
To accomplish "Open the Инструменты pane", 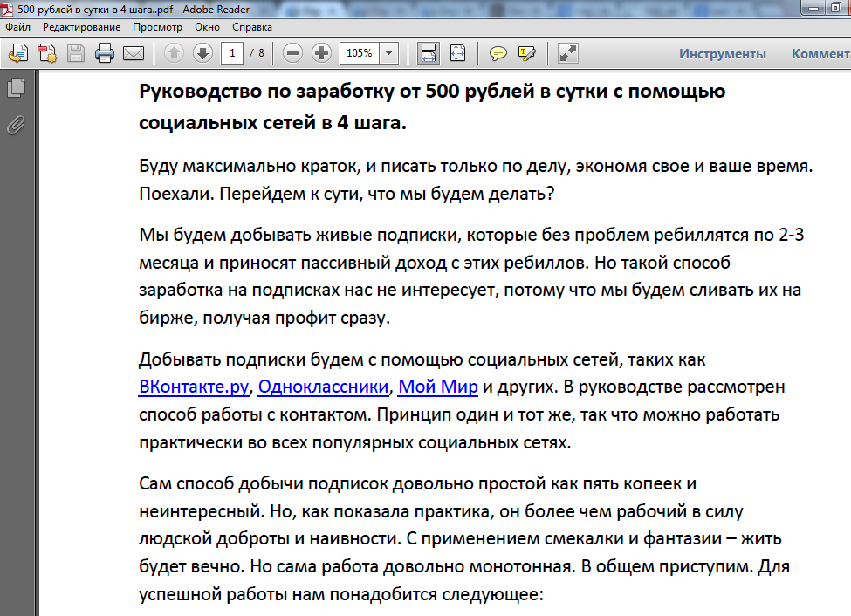I will click(723, 54).
